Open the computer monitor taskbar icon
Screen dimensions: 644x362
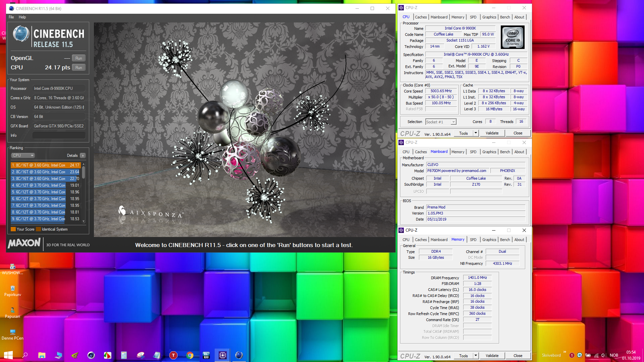[58, 355]
